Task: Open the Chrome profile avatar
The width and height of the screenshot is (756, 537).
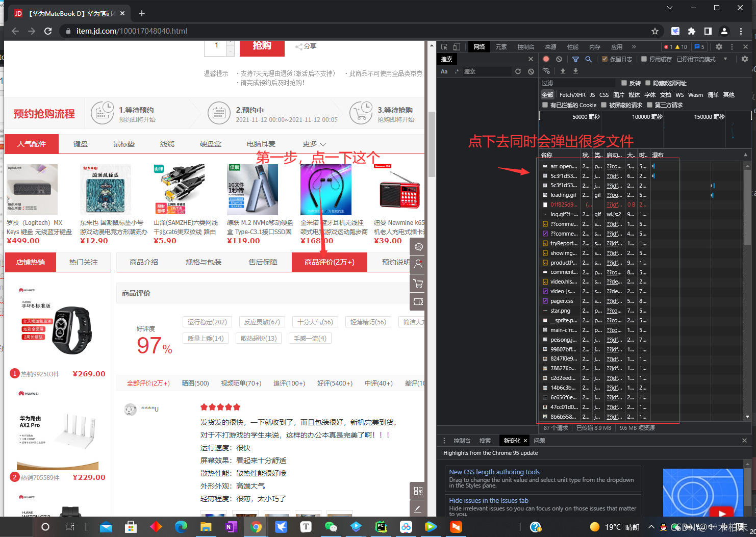Action: [724, 31]
